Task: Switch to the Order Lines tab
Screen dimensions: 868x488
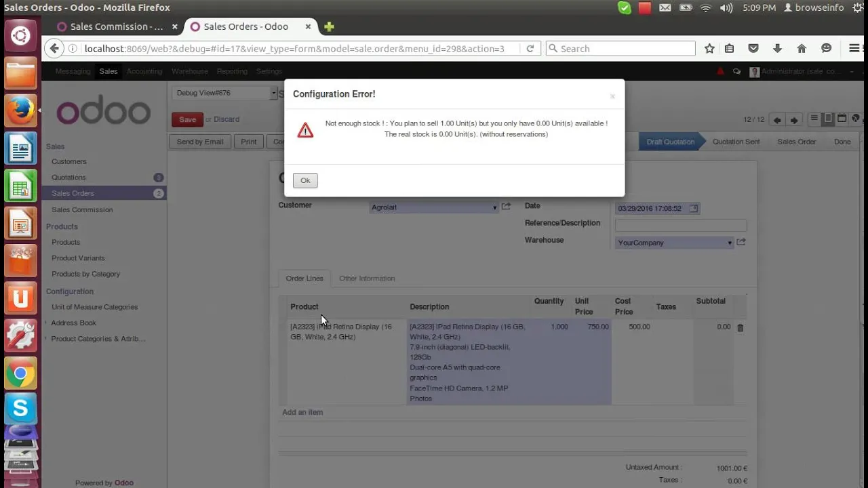Action: (x=304, y=279)
